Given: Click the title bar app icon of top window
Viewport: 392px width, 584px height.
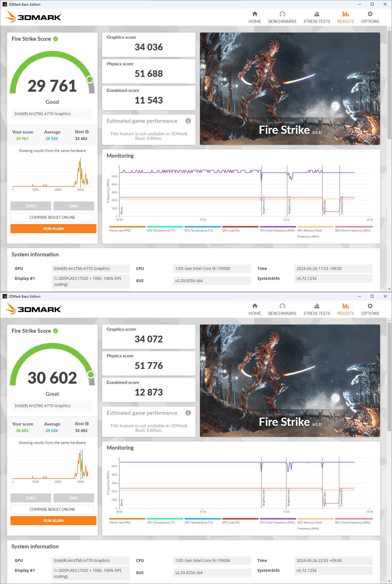Looking at the screenshot, I should click(5, 4).
